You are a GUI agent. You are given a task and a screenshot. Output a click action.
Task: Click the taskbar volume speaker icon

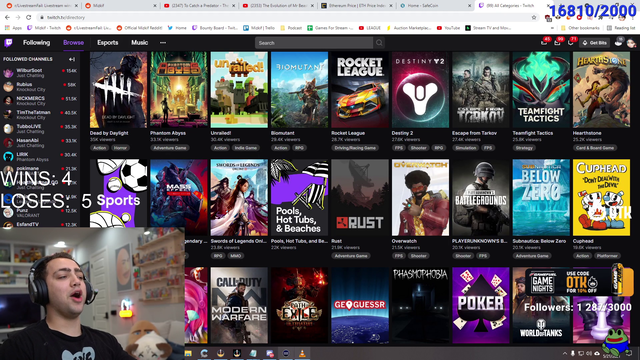pyautogui.click(x=589, y=353)
